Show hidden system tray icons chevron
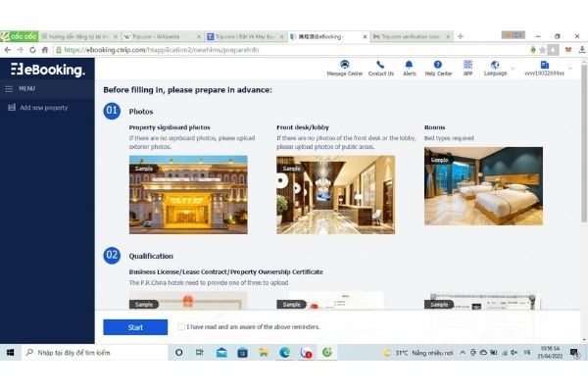Image resolution: width=588 pixels, height=392 pixels. 463,352
